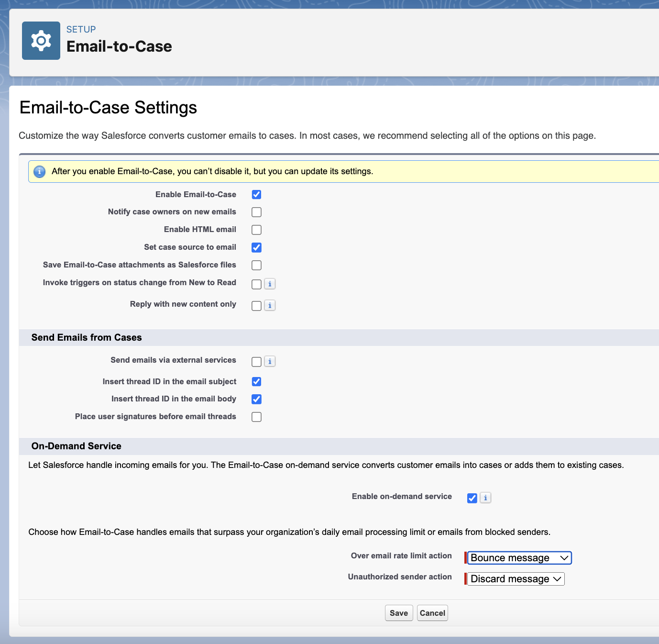Uncheck Enable Email-to-Case checkbox
This screenshot has width=659, height=644.
tap(256, 194)
